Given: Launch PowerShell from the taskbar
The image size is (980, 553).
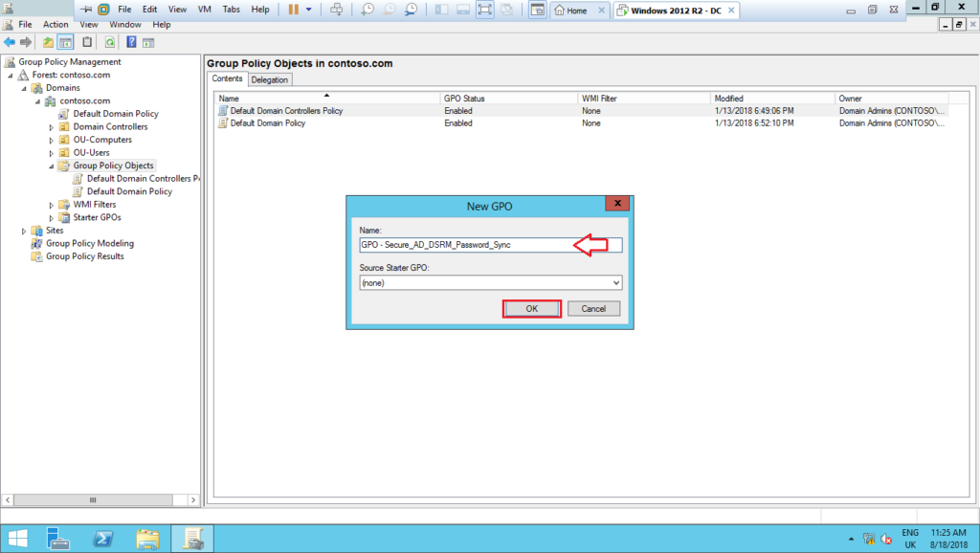Looking at the screenshot, I should click(103, 539).
